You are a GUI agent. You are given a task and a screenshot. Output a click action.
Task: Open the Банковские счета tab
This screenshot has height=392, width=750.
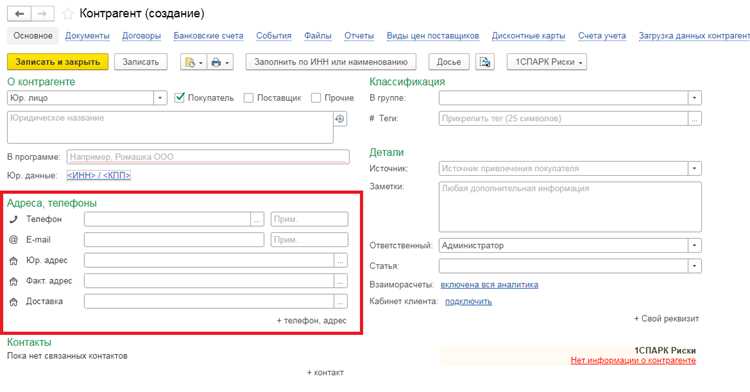pyautogui.click(x=208, y=36)
